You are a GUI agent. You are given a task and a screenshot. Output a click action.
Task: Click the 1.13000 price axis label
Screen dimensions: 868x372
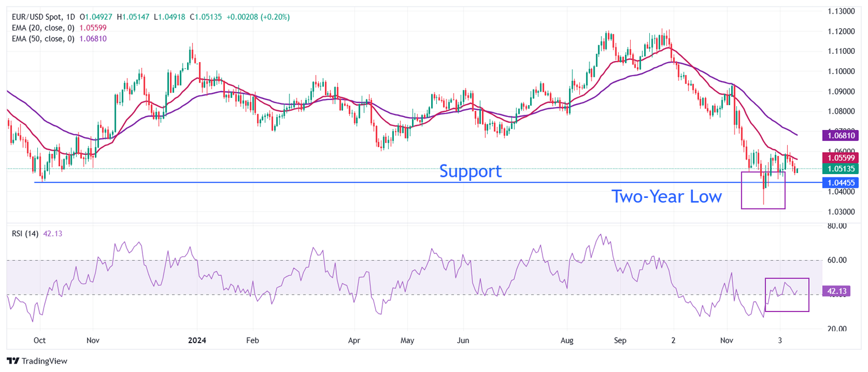(840, 11)
